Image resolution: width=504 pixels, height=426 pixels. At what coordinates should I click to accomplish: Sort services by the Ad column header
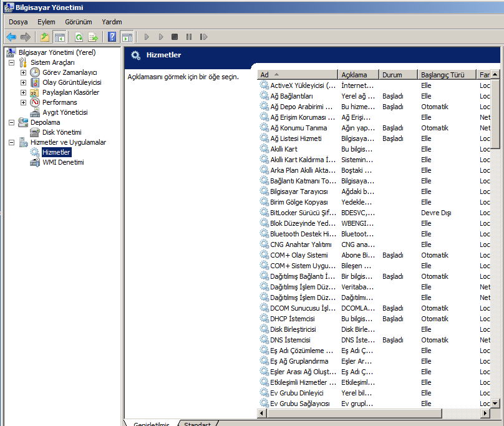tap(298, 75)
